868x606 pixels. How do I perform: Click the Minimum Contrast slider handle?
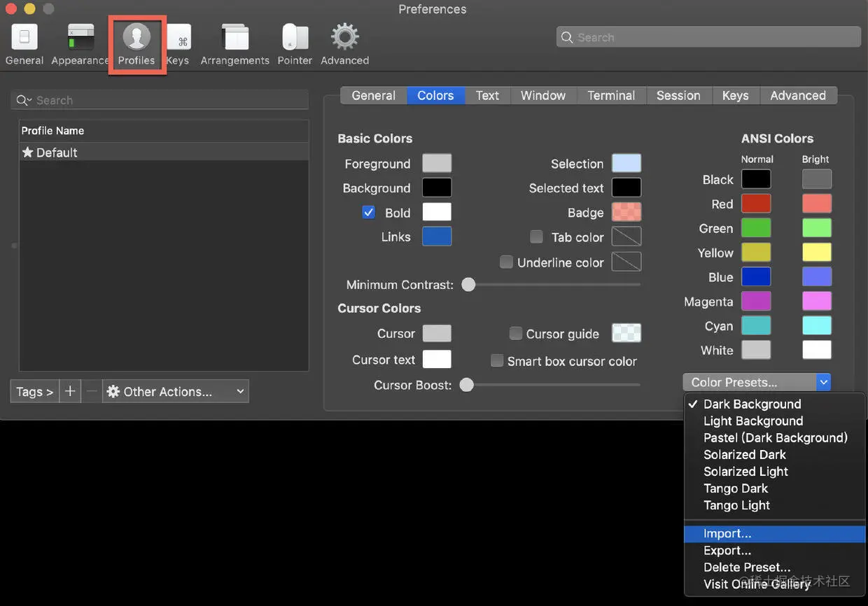tap(468, 285)
